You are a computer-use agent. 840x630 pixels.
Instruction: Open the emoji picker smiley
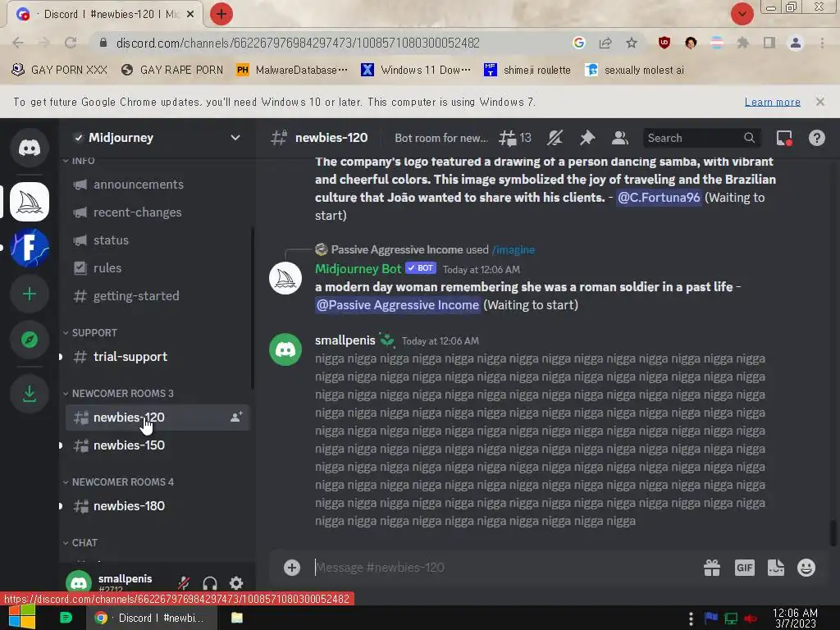click(x=806, y=568)
